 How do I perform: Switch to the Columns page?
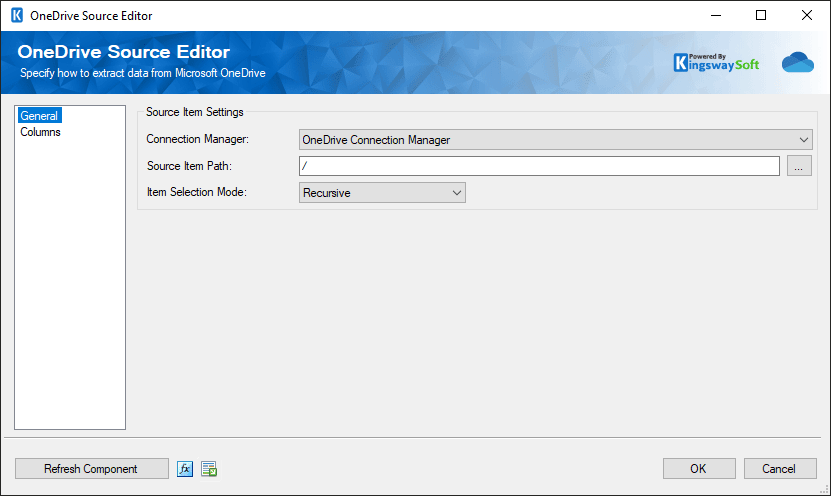tap(40, 132)
